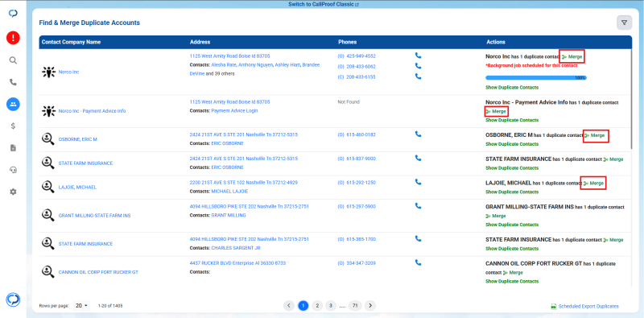Select page 2 in pagination

(x=317, y=306)
